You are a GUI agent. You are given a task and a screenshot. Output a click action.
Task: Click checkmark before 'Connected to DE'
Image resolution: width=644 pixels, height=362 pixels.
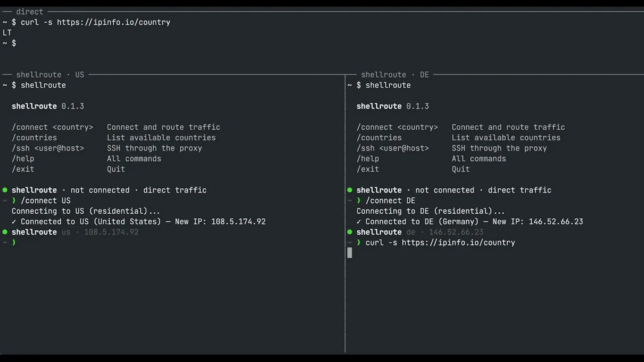point(359,222)
